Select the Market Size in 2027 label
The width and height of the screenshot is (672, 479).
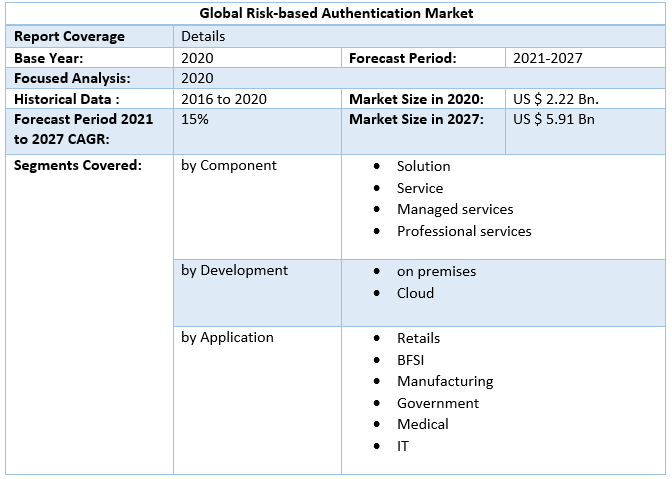(x=416, y=120)
